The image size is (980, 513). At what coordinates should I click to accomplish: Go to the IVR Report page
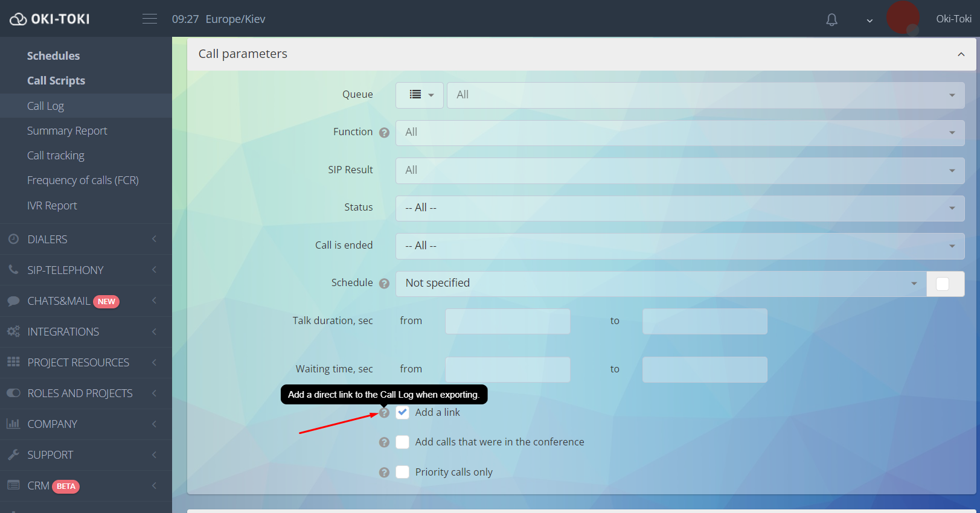52,206
